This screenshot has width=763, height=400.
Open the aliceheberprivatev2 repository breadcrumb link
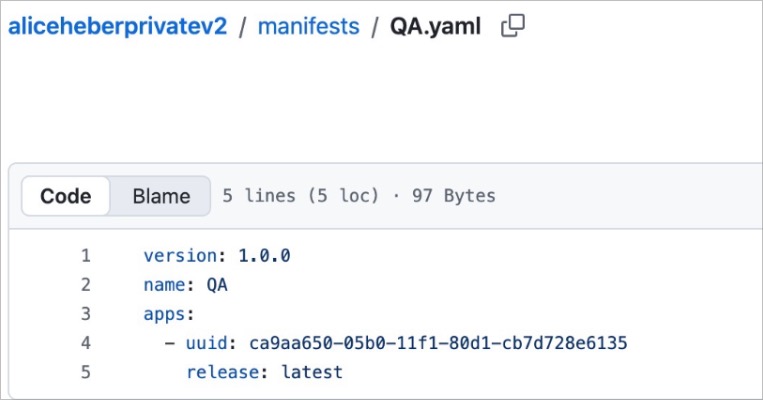point(117,27)
